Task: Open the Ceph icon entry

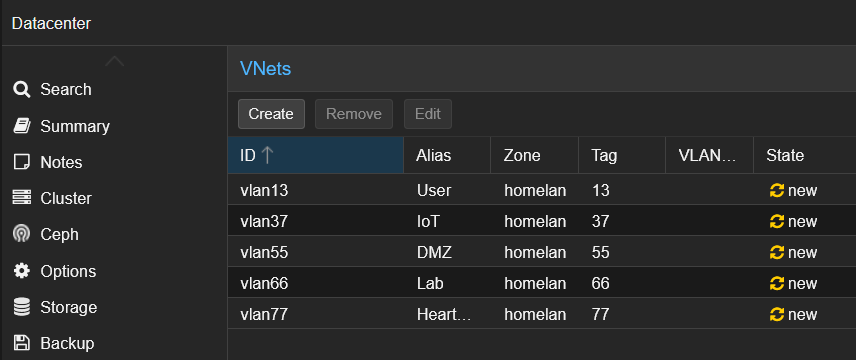Action: [x=22, y=234]
